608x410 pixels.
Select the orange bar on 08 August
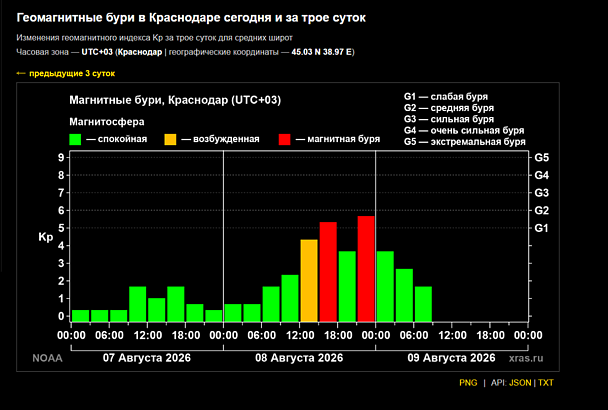309,280
